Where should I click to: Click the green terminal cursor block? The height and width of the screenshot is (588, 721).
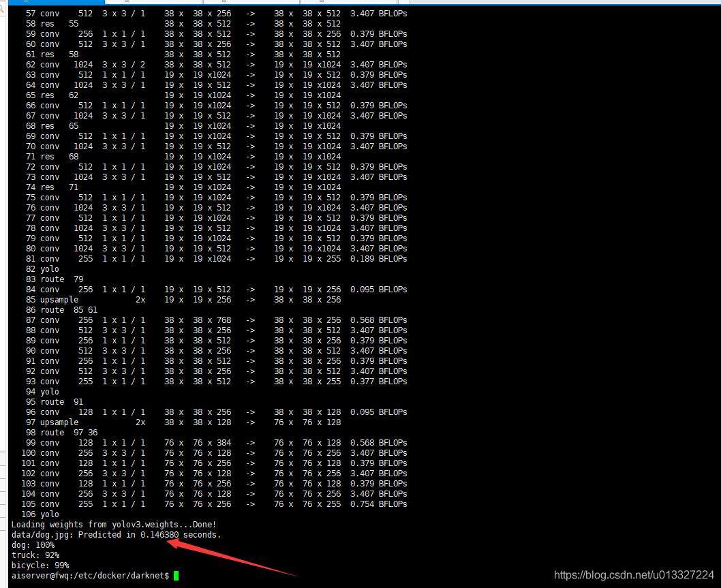176,576
